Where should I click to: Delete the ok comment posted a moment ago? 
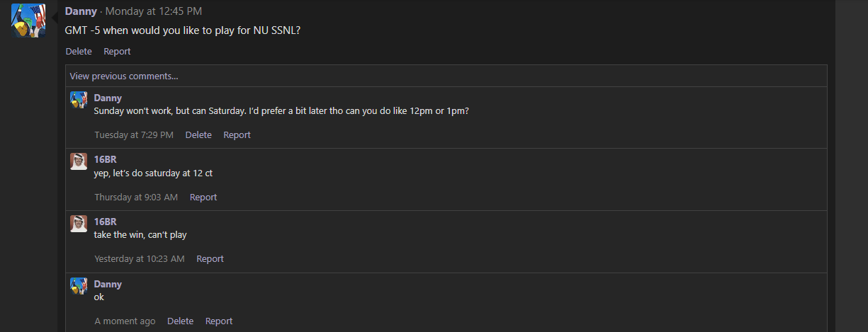click(x=180, y=321)
